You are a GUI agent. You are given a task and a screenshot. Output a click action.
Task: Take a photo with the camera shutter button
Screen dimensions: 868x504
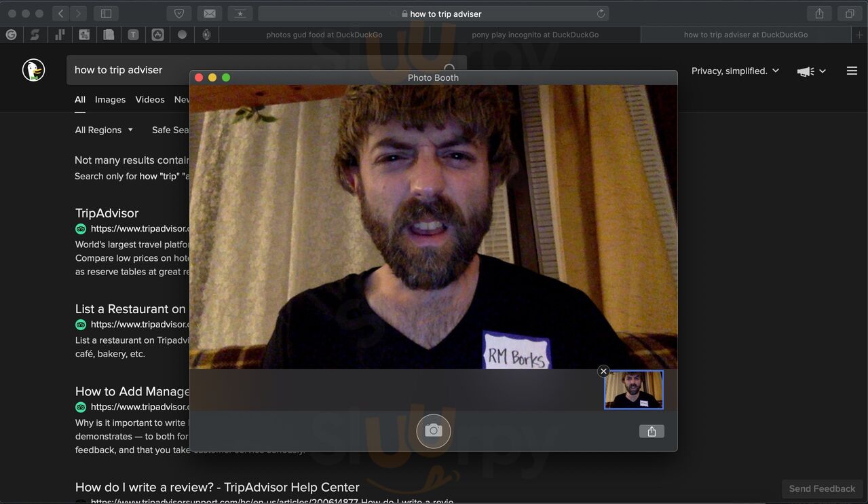[433, 431]
